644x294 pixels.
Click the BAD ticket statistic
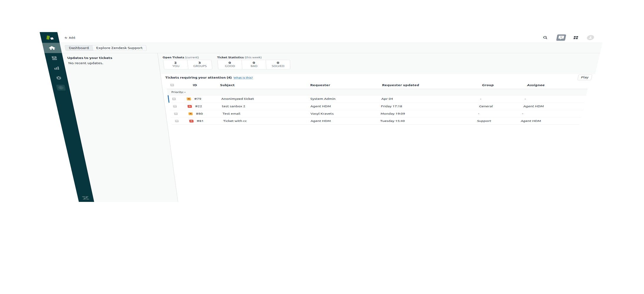coord(254,64)
